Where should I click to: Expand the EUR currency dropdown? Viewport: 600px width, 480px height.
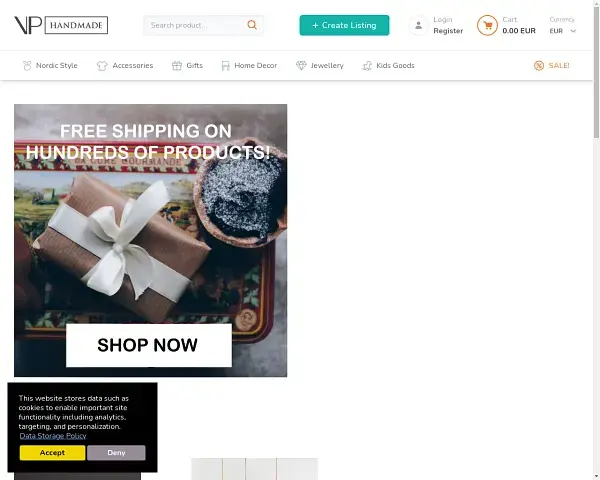562,31
